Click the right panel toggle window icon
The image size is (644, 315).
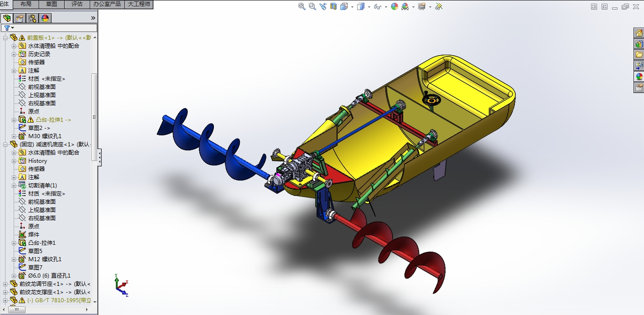(604, 6)
